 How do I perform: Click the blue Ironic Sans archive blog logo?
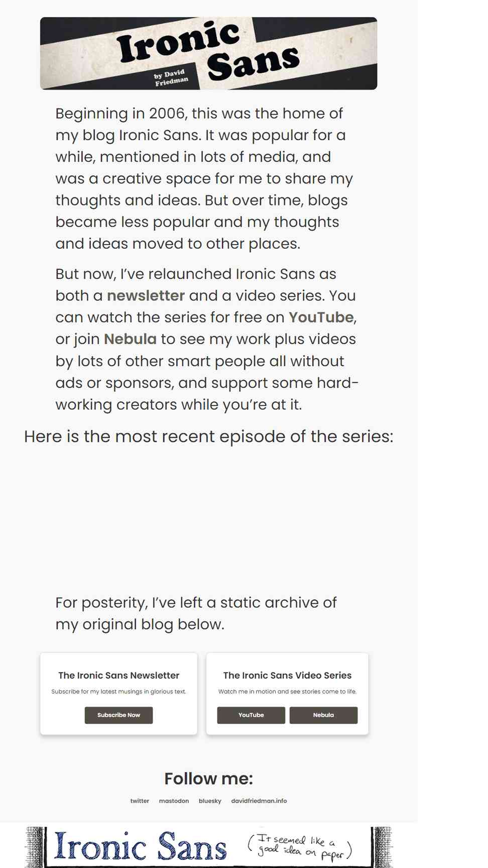(x=140, y=846)
